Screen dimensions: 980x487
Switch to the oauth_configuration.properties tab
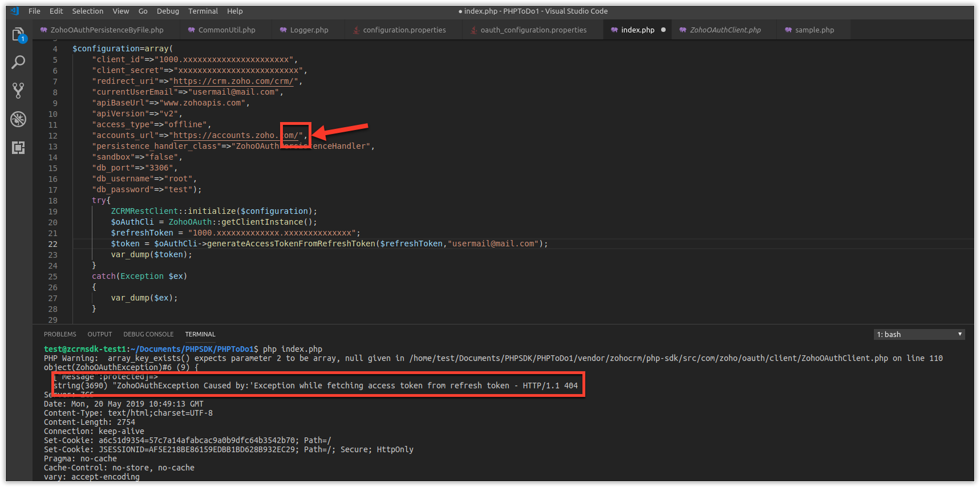point(533,30)
